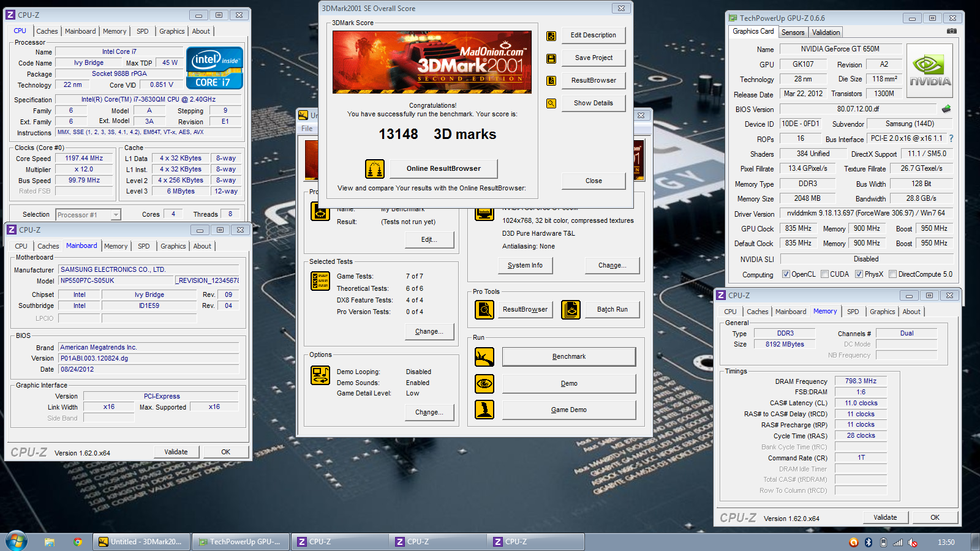Toggle the CUDA checkbox in GPU-Z

(x=824, y=274)
